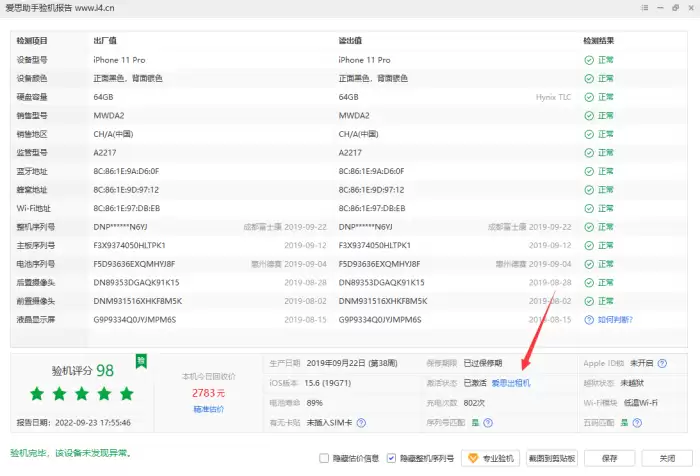
Task: Click the green 验 badge near the score
Action: coord(141,361)
